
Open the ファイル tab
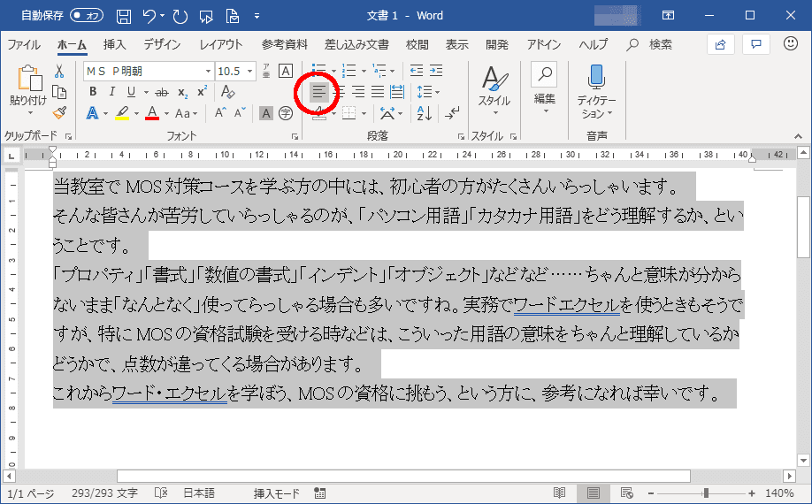pyautogui.click(x=24, y=44)
